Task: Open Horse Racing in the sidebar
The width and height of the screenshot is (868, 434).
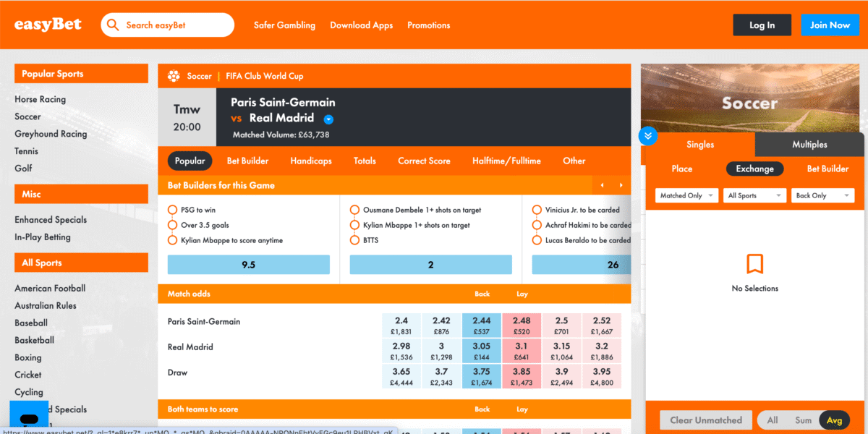Action: pyautogui.click(x=41, y=99)
